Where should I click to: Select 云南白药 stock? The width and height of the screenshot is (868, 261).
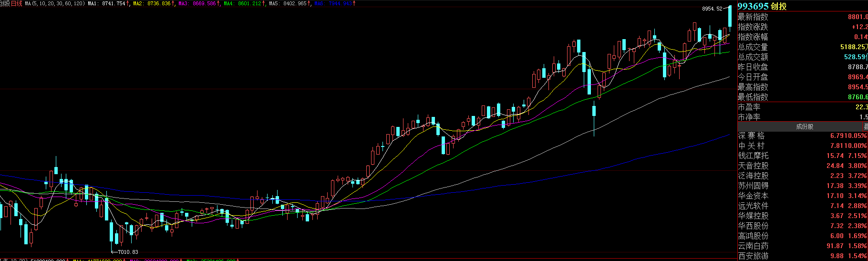[x=753, y=246]
